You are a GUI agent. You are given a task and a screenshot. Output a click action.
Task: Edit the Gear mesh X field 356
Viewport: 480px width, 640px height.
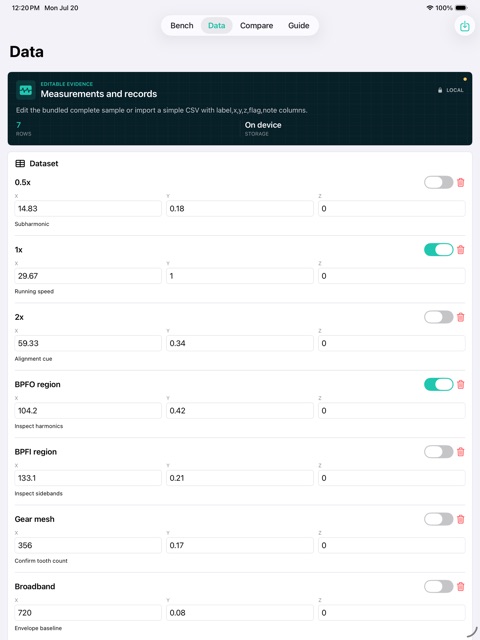click(88, 545)
